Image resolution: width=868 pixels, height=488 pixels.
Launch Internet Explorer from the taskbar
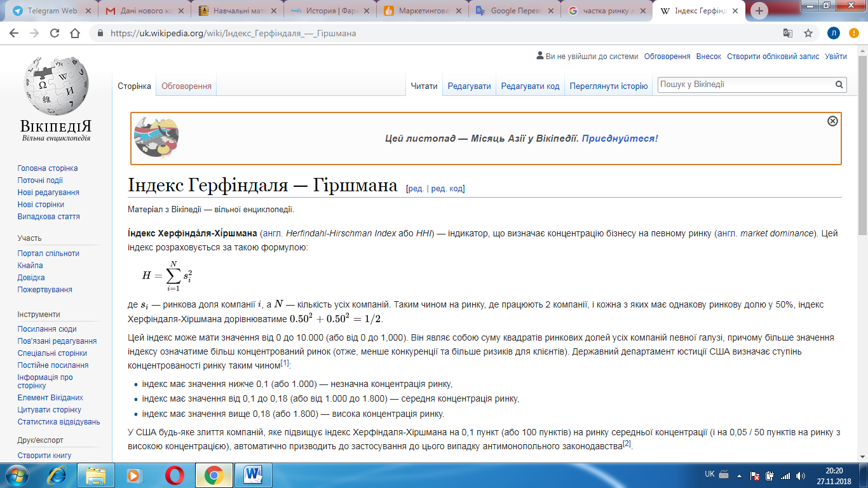[x=57, y=475]
